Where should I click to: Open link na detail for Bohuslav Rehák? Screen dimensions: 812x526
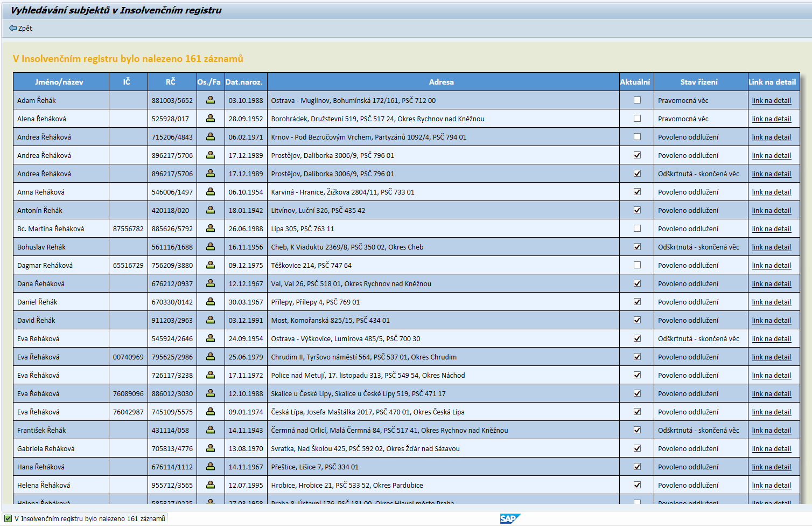(x=771, y=247)
